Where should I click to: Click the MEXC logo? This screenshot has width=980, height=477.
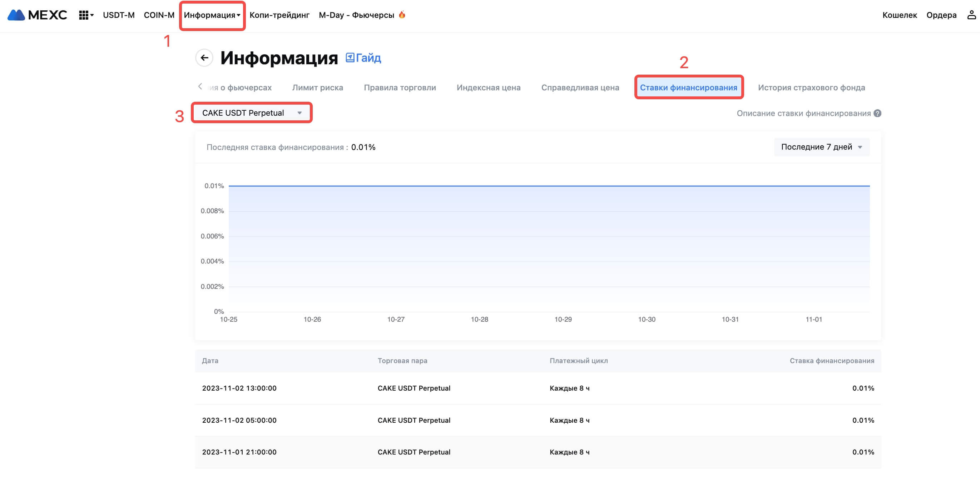[37, 15]
